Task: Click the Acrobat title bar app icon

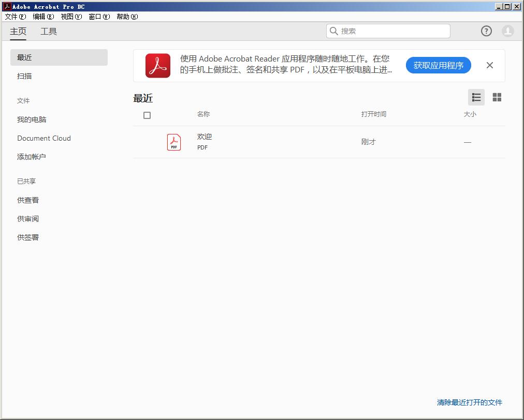Action: click(7, 6)
